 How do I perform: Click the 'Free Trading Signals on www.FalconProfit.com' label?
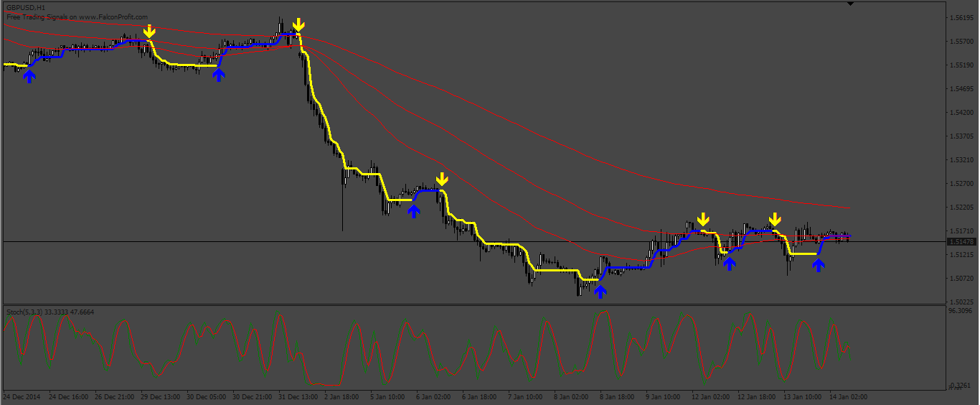pyautogui.click(x=77, y=17)
